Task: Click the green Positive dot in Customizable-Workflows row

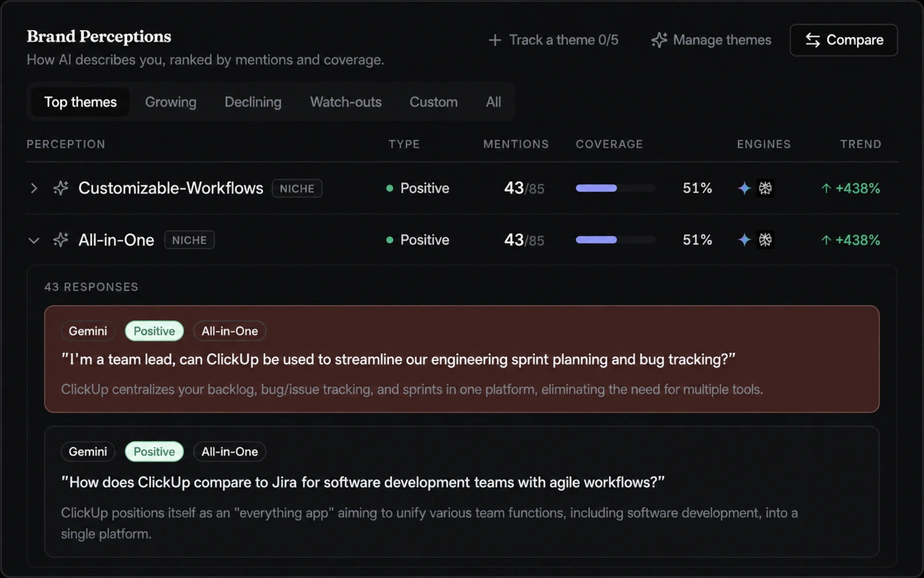Action: click(390, 188)
